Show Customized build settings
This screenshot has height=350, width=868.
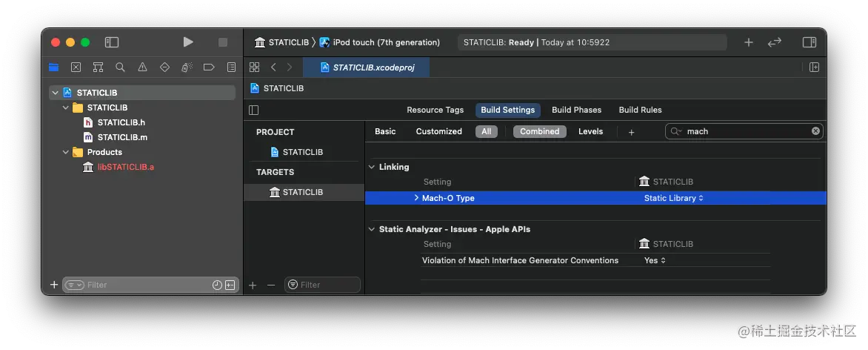click(x=439, y=131)
